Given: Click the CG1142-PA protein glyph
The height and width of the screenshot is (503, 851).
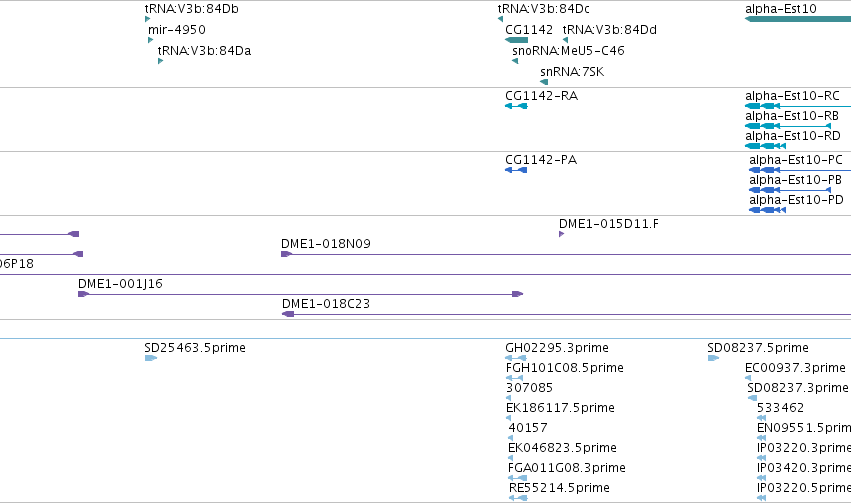Looking at the screenshot, I should [x=516, y=170].
